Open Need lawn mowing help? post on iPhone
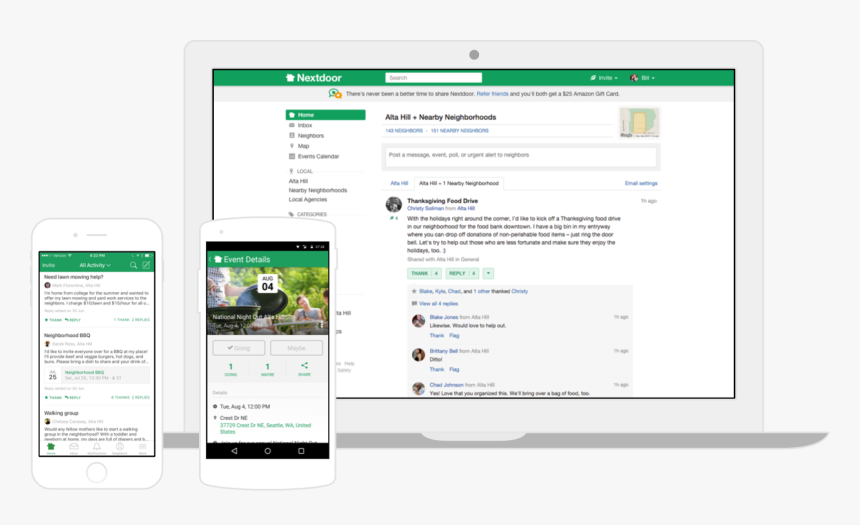 click(73, 277)
